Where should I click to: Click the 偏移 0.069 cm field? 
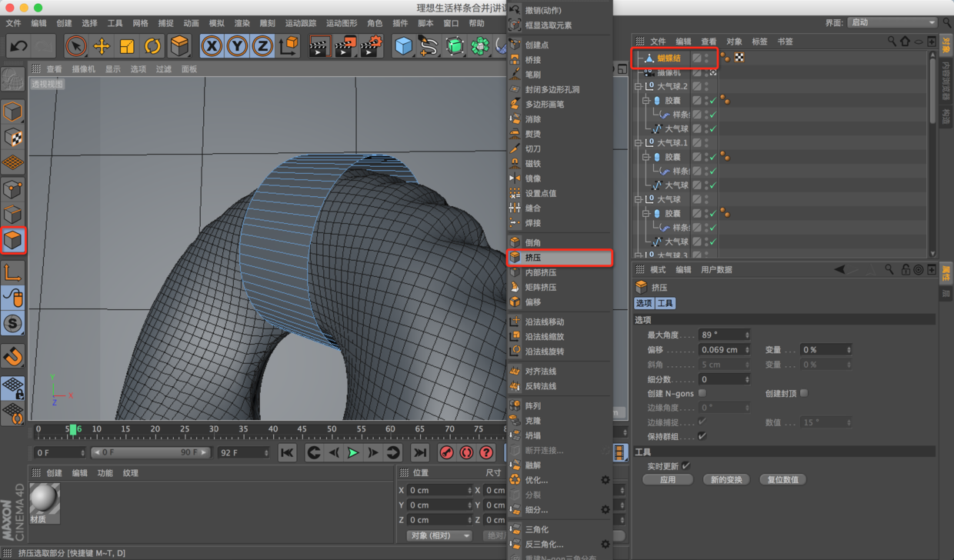pyautogui.click(x=724, y=349)
